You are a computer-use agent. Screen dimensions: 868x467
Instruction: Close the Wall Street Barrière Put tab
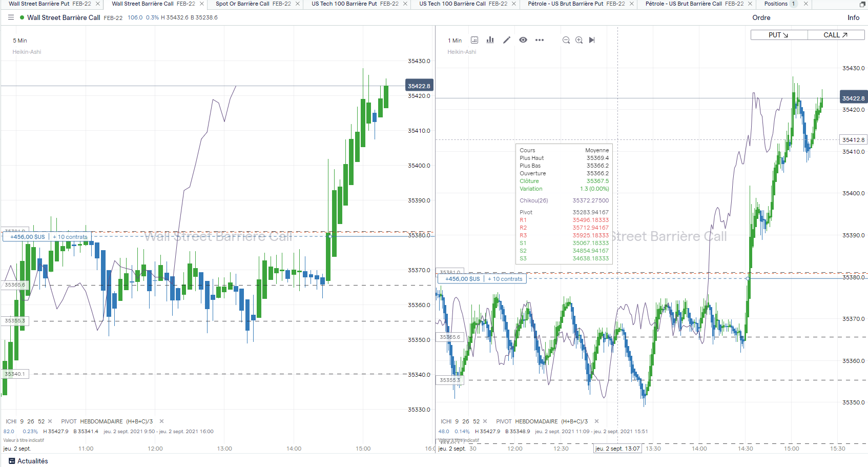click(x=98, y=4)
